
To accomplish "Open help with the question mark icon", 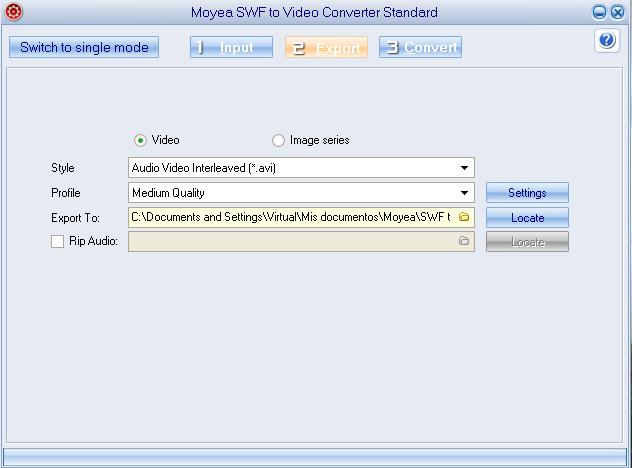I will (607, 40).
